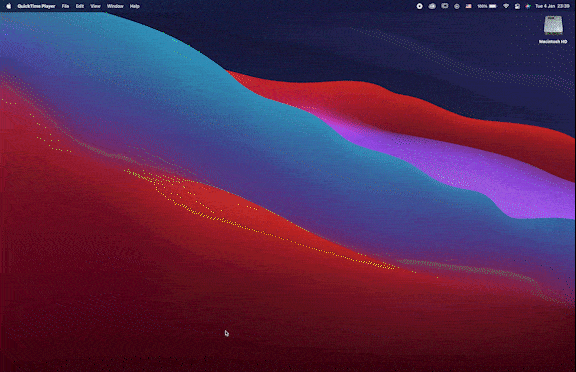
Task: Show battery status at 100%
Action: (x=487, y=6)
